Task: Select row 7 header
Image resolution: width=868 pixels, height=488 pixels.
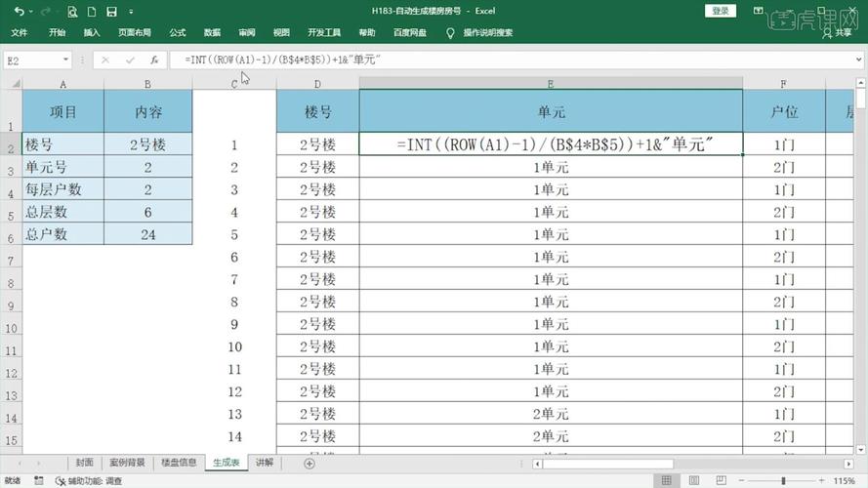Action: tap(11, 257)
